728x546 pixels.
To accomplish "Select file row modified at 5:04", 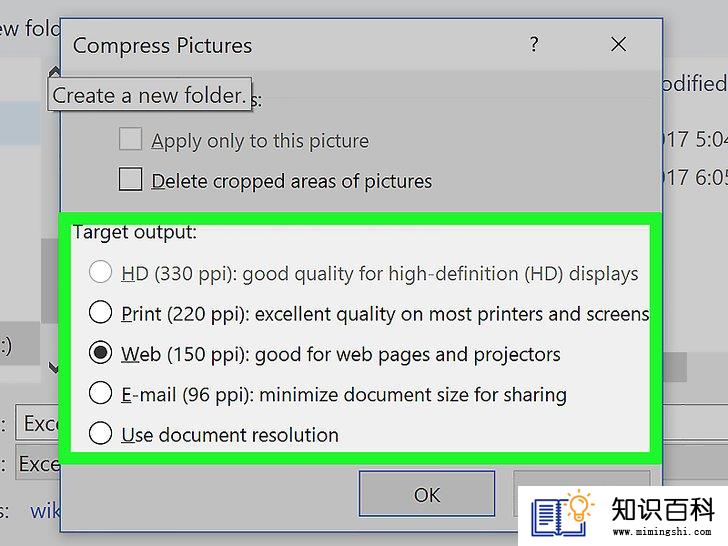I will click(x=695, y=139).
